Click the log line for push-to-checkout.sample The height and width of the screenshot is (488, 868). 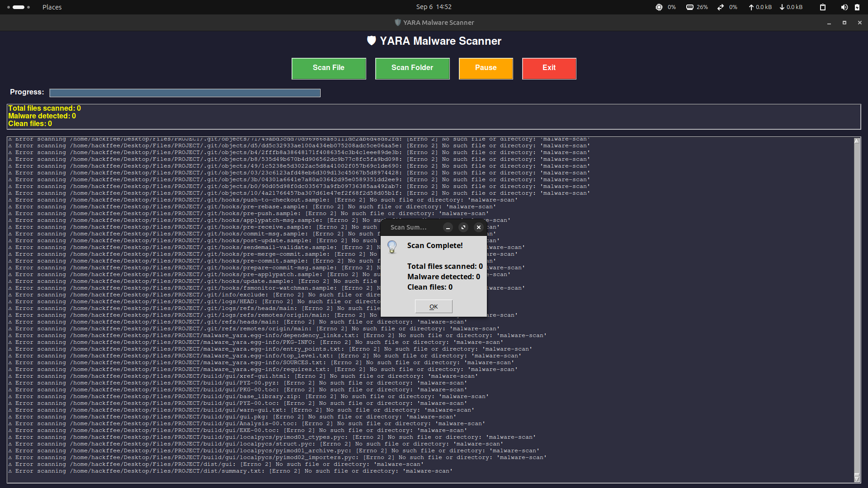click(x=263, y=200)
